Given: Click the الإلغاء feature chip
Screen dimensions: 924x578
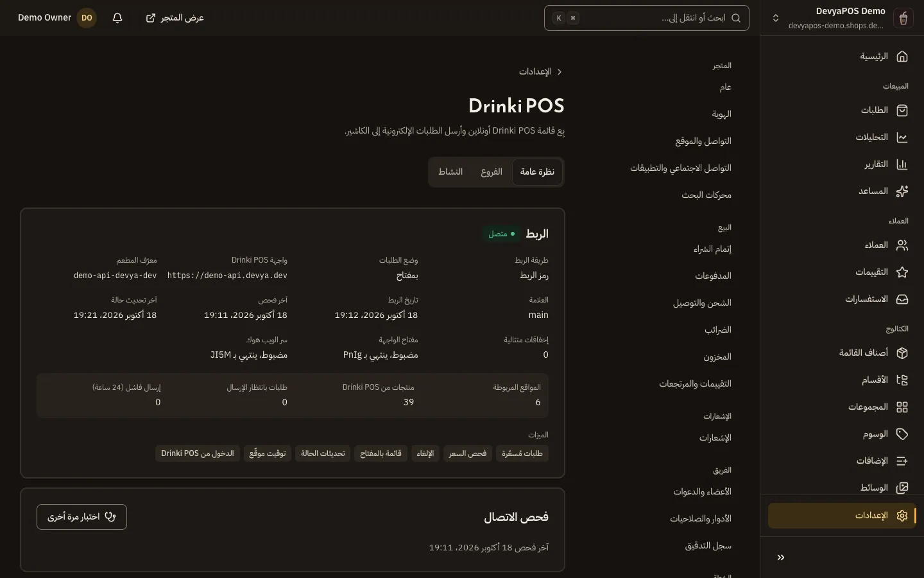Looking at the screenshot, I should pyautogui.click(x=425, y=453).
